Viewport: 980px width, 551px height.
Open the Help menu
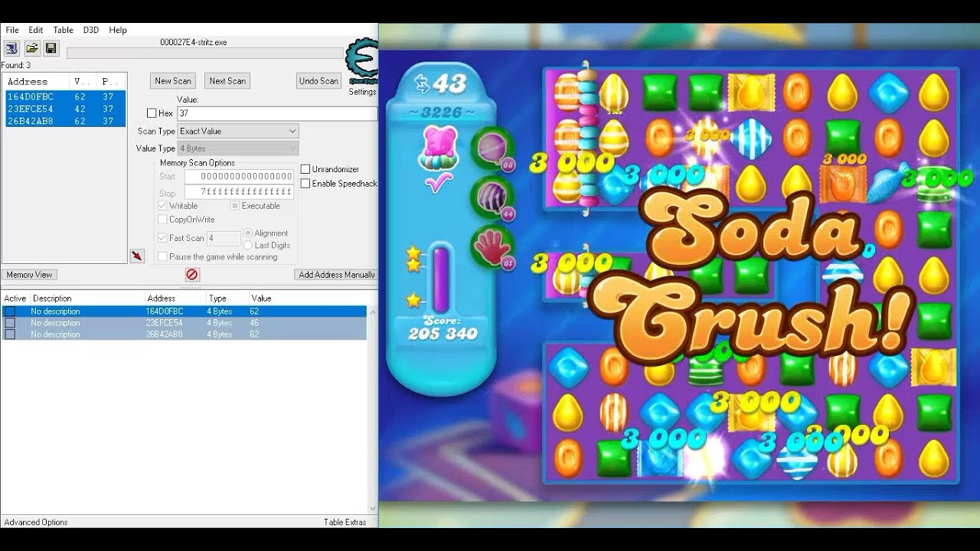pyautogui.click(x=118, y=30)
